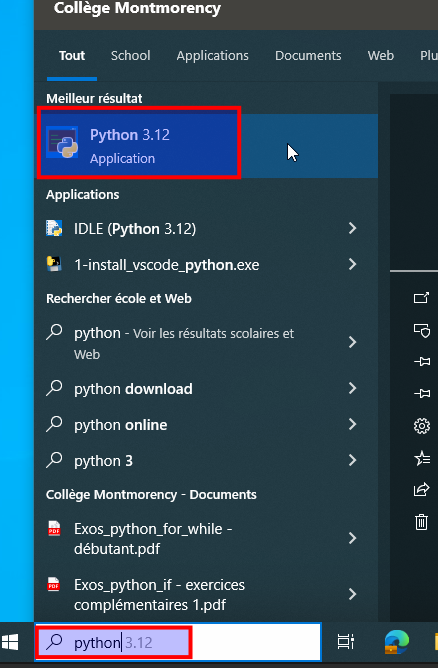438x668 pixels.
Task: Click the open app icon in side panel
Action: pyautogui.click(x=421, y=297)
